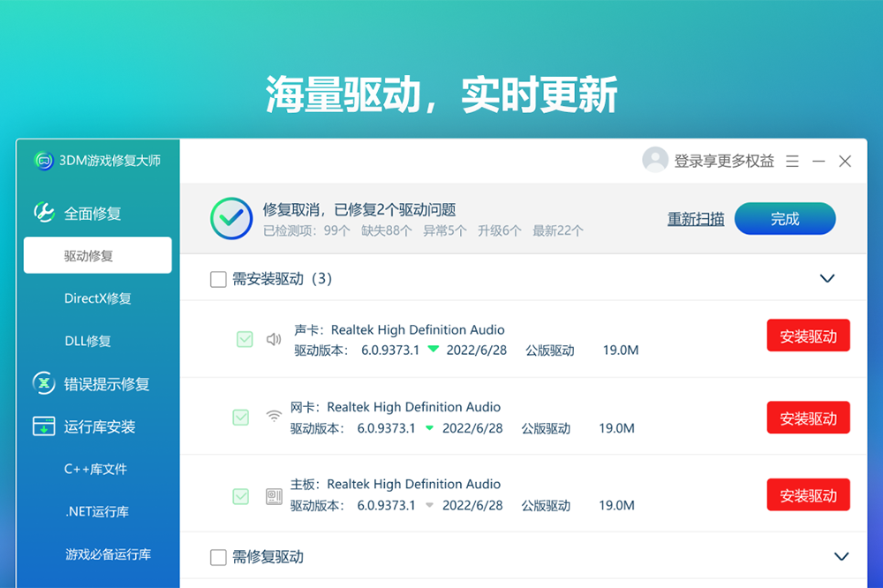Click the X icon beside 错误提示修复
883x588 pixels.
coord(44,383)
